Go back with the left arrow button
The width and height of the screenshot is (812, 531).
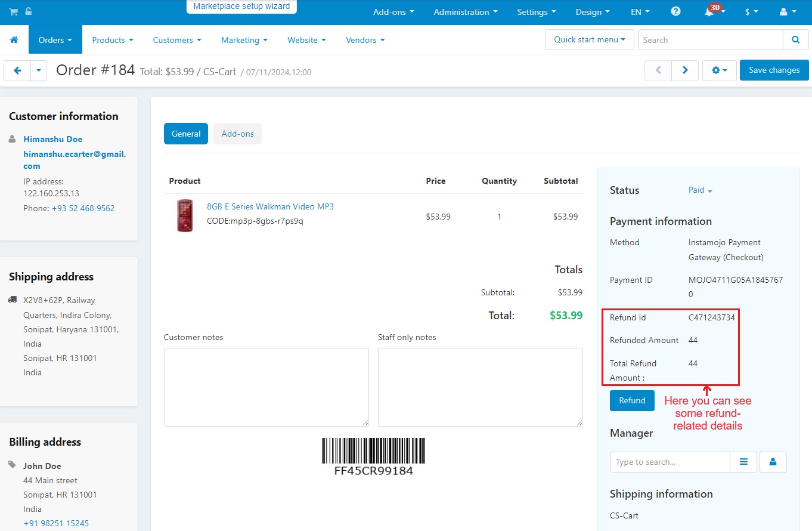(x=17, y=70)
